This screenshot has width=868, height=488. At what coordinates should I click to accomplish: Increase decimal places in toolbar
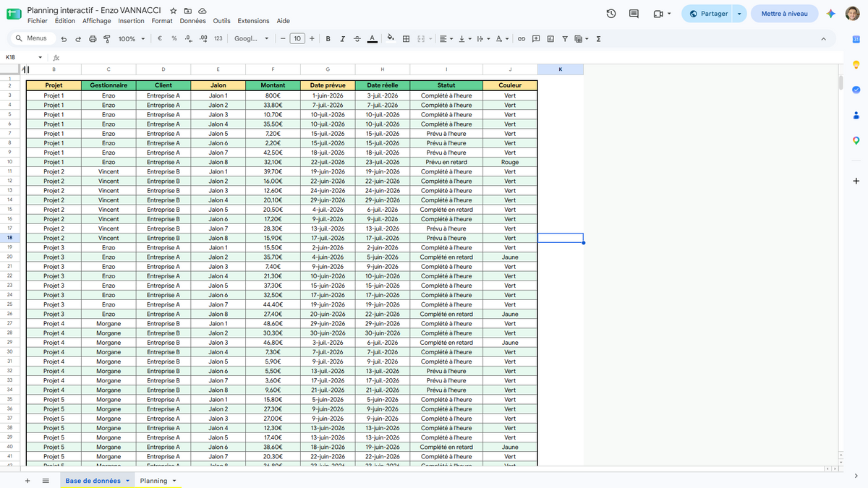tap(203, 39)
